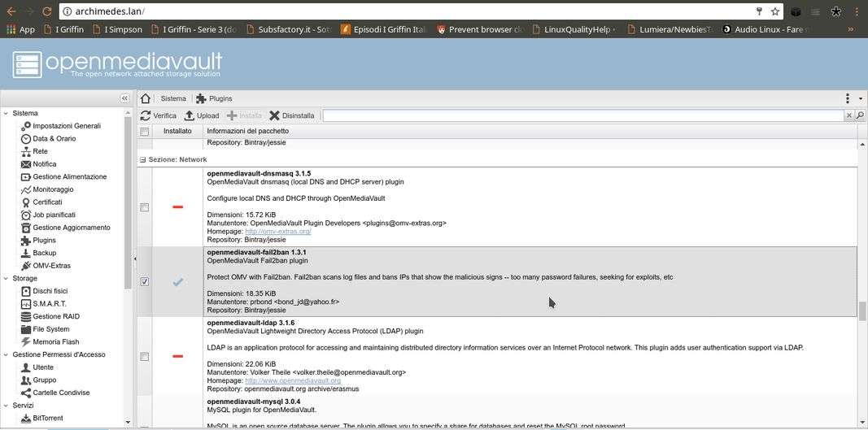Open Memoria Flash lightning icon

click(x=25, y=342)
